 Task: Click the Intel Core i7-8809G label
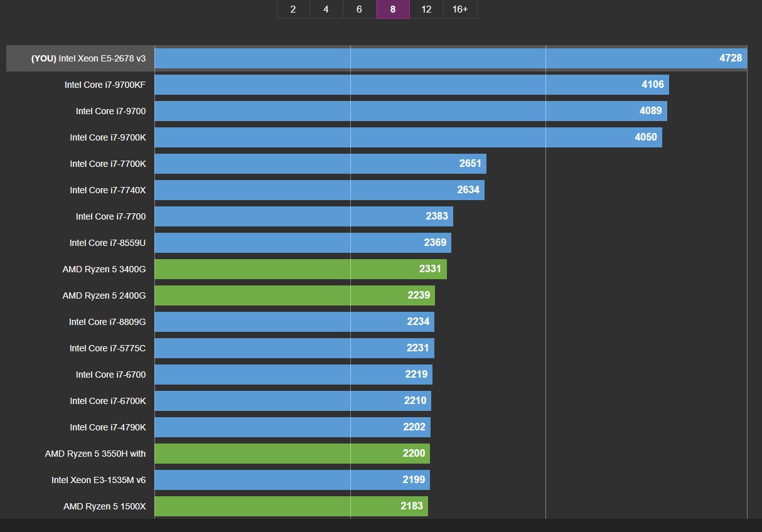[x=107, y=322]
